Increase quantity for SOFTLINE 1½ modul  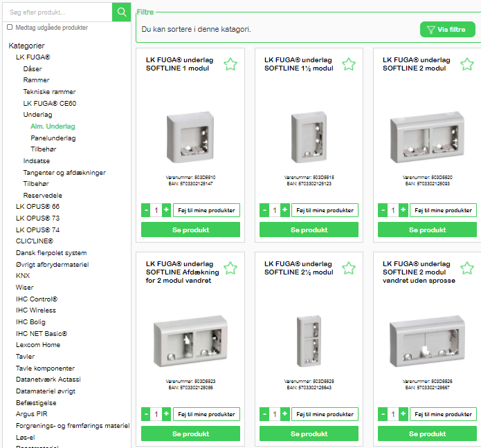click(x=284, y=210)
